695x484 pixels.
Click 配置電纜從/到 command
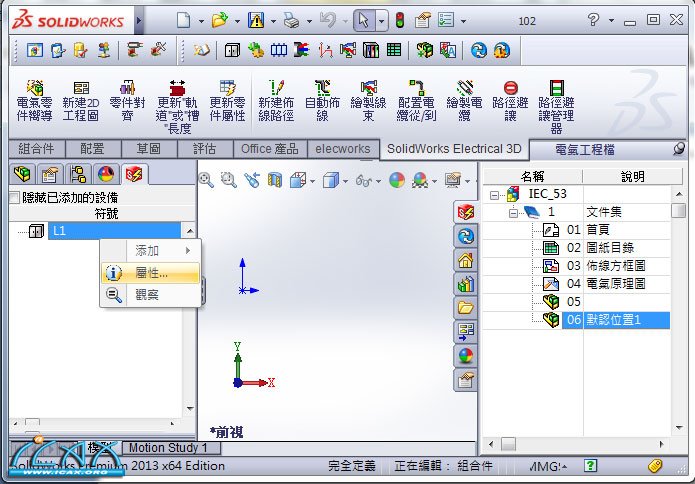417,101
